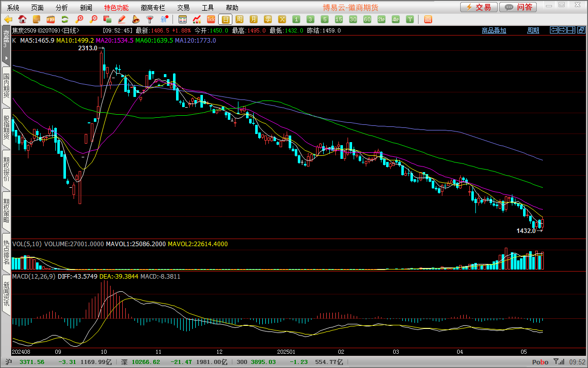This screenshot has width=588, height=368.
Task: Open the Tick chart view
Action: (211, 19)
